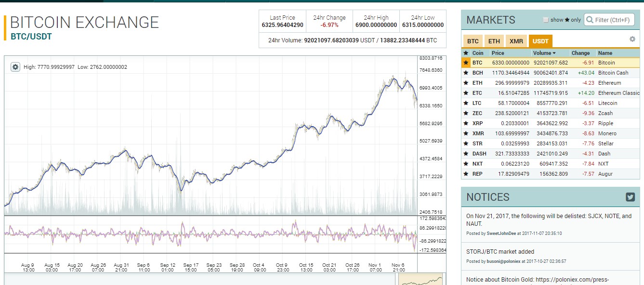Enable the show star only checkbox
The height and width of the screenshot is (285, 644).
coord(546,20)
